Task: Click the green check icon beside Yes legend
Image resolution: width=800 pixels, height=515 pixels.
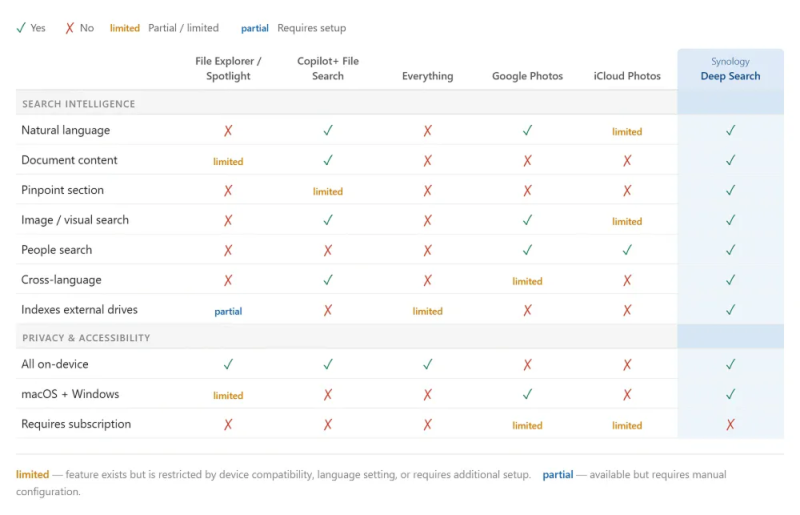Action: (x=21, y=28)
